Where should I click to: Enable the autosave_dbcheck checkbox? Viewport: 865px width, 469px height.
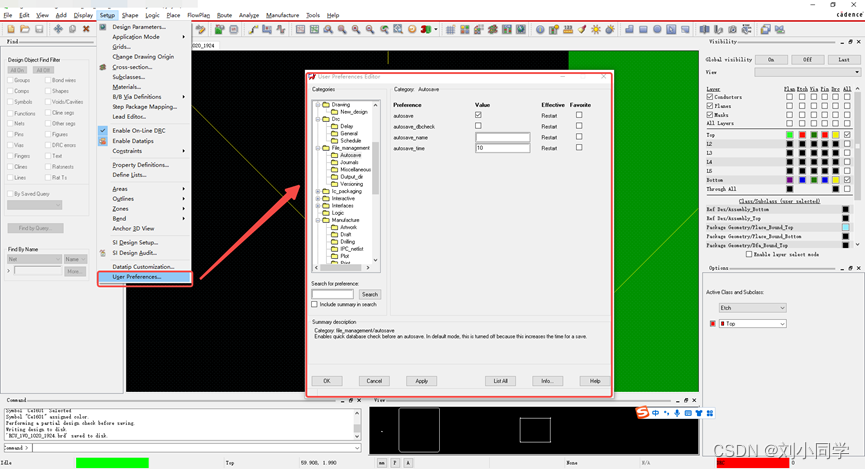478,126
